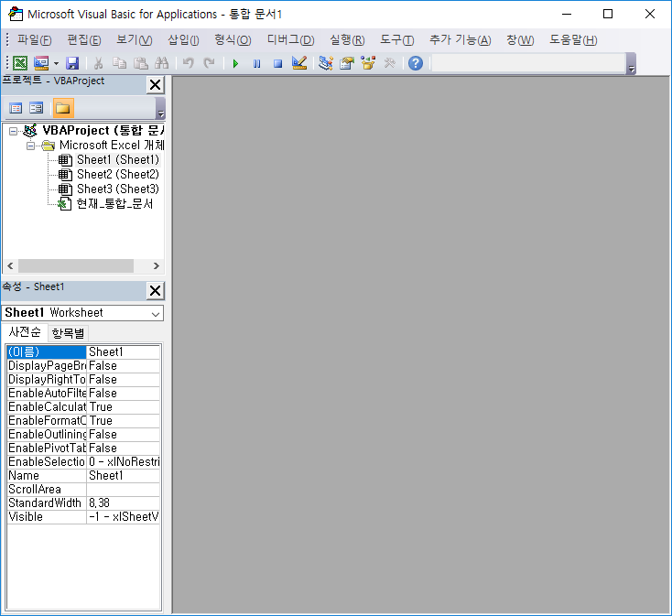Switch to 항목별 categorized tab
672x616 pixels.
(x=68, y=333)
